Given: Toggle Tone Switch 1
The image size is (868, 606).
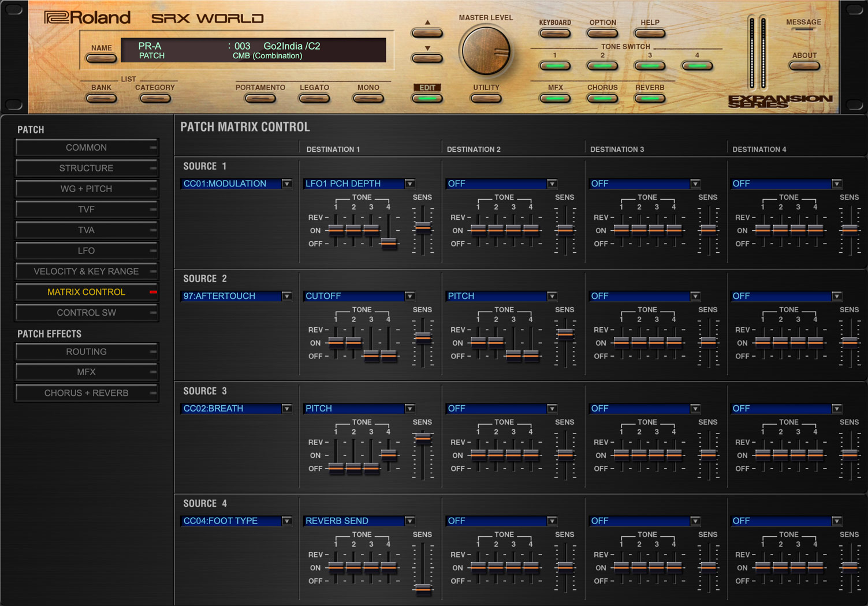Looking at the screenshot, I should coord(555,66).
